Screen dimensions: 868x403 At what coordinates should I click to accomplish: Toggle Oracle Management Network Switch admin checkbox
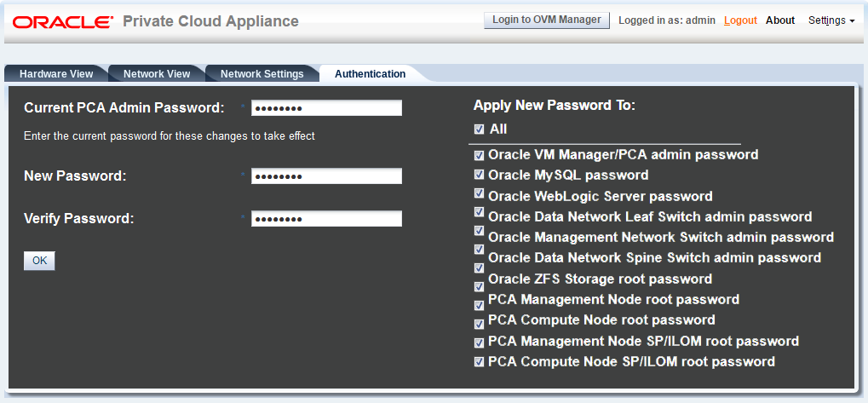click(x=479, y=230)
